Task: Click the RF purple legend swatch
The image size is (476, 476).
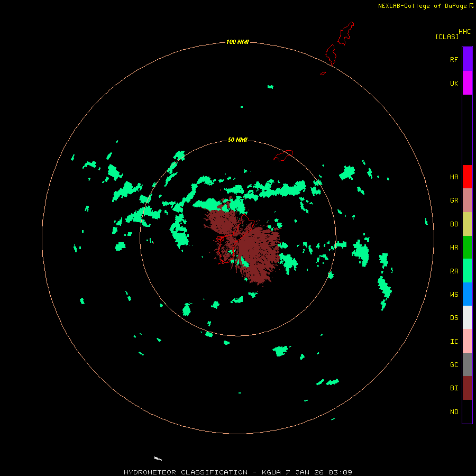Action: pos(467,59)
